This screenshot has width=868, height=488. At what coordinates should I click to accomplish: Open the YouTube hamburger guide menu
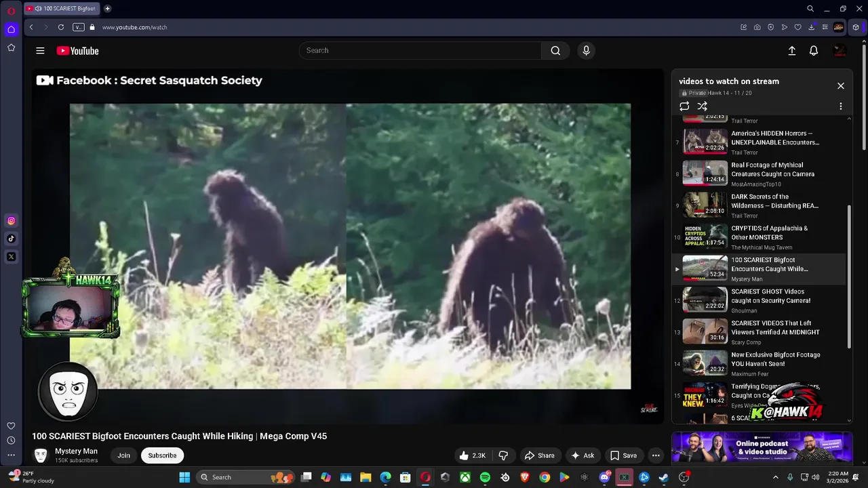(x=40, y=51)
